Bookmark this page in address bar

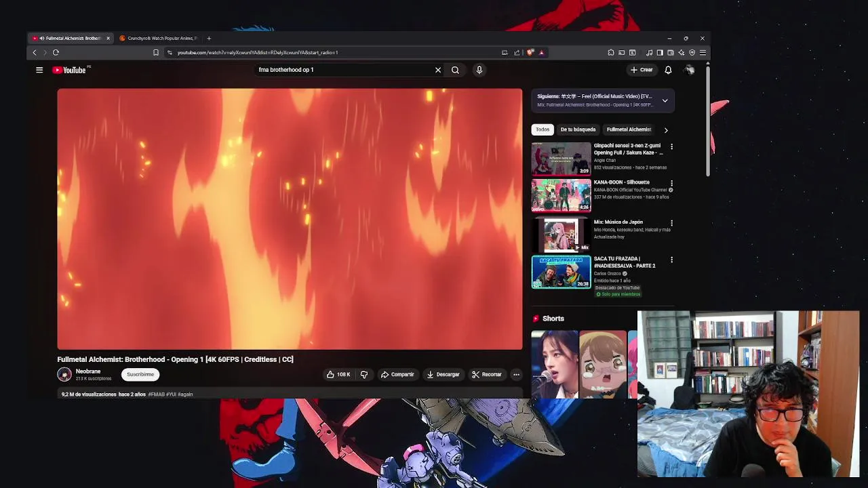pyautogui.click(x=156, y=52)
